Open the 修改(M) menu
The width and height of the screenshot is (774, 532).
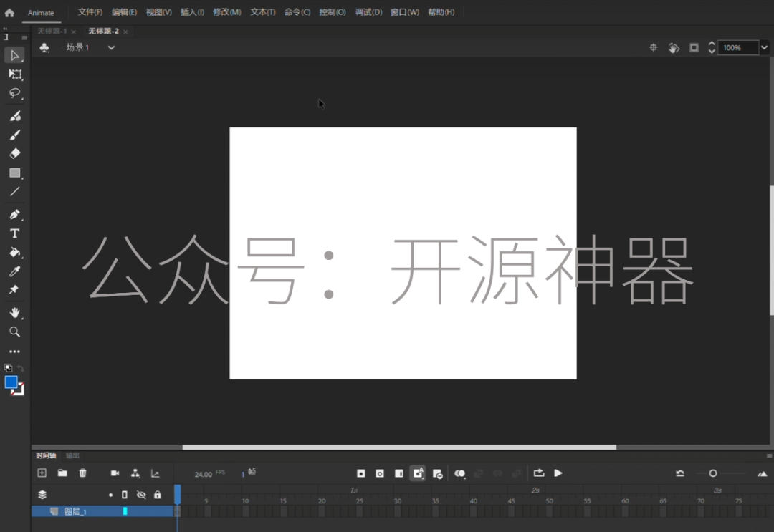point(227,12)
